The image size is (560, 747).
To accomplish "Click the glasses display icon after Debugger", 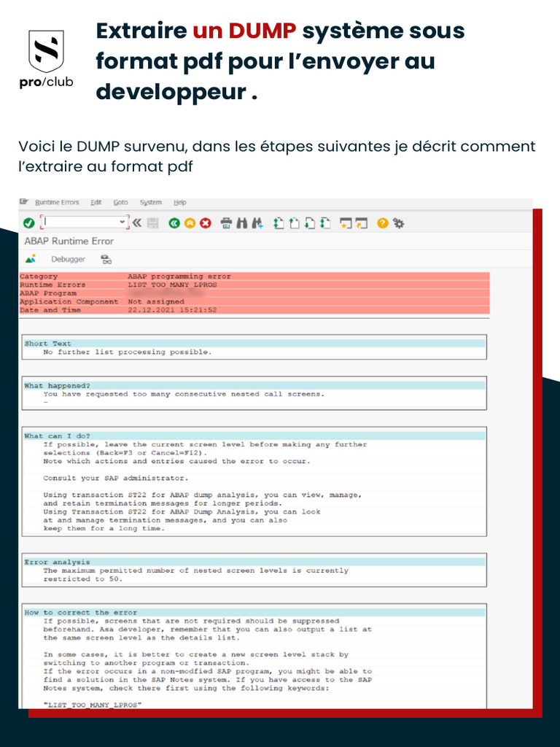I will (106, 259).
